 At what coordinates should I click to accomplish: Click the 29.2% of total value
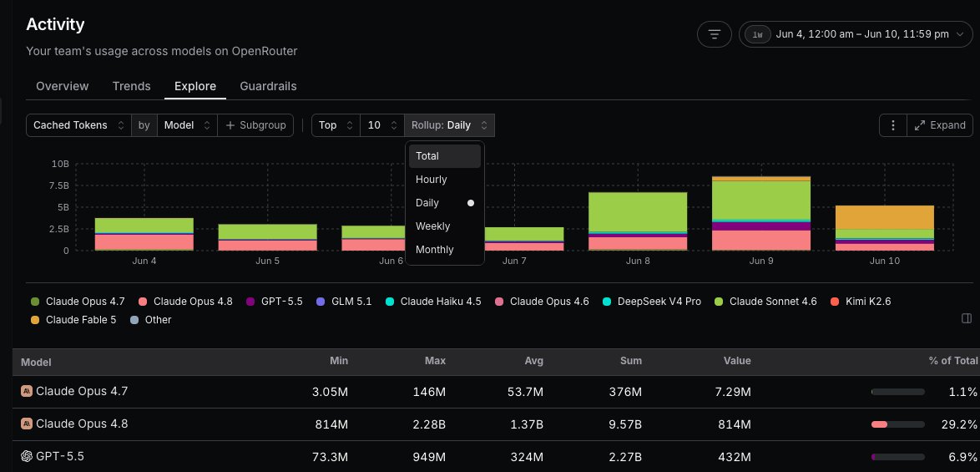pyautogui.click(x=959, y=424)
